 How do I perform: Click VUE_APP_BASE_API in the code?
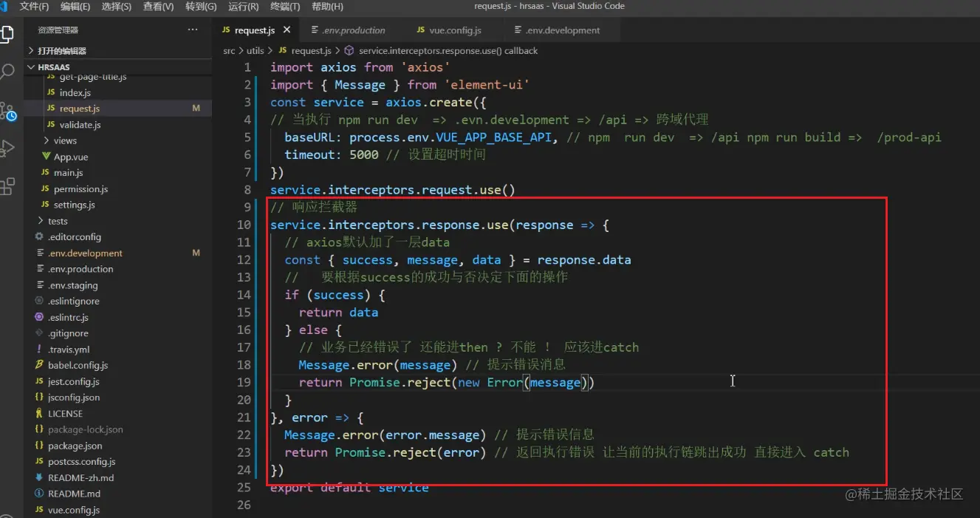point(494,137)
